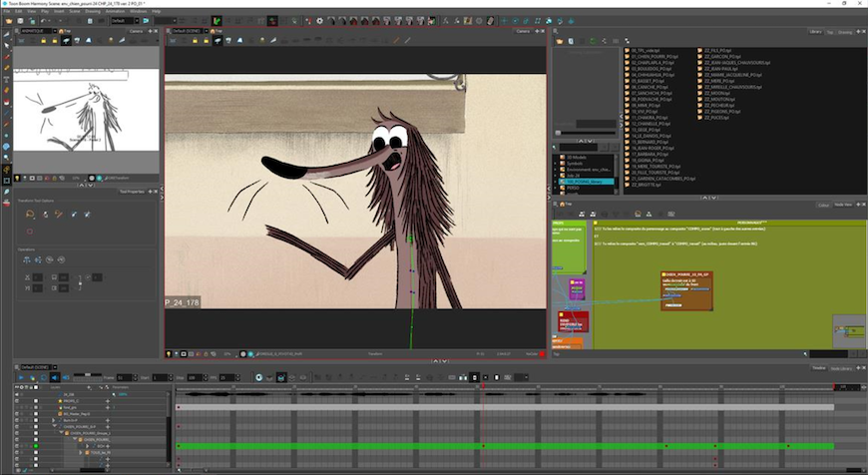Select the arrow Select tool in left toolbar

(x=7, y=45)
